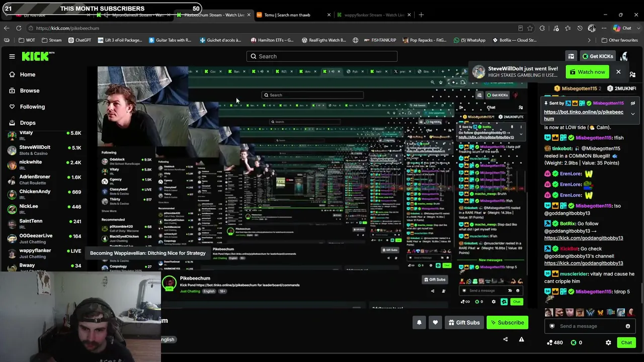
Task: Open OGGeezerLive channel in sidebar
Action: [x=44, y=238]
